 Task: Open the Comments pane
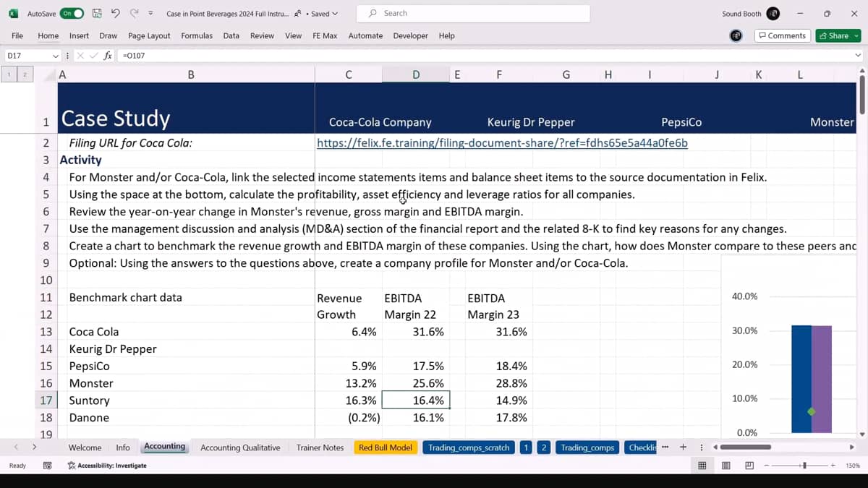[x=783, y=35]
